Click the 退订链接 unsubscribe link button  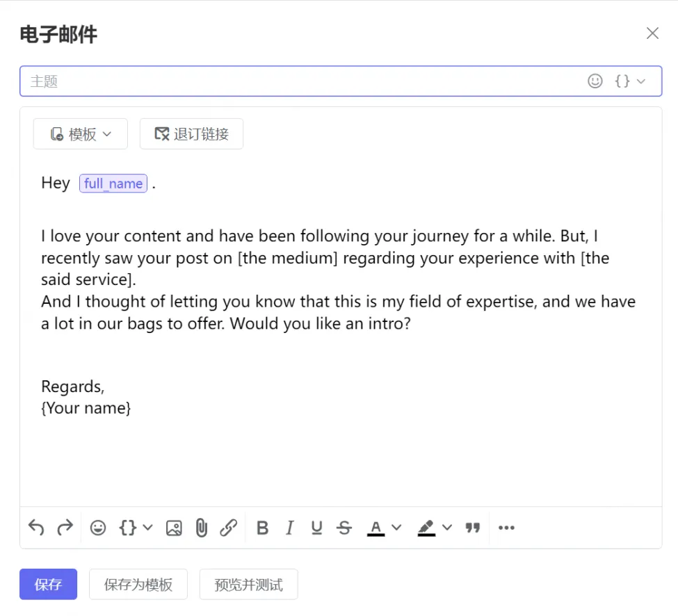coord(191,134)
